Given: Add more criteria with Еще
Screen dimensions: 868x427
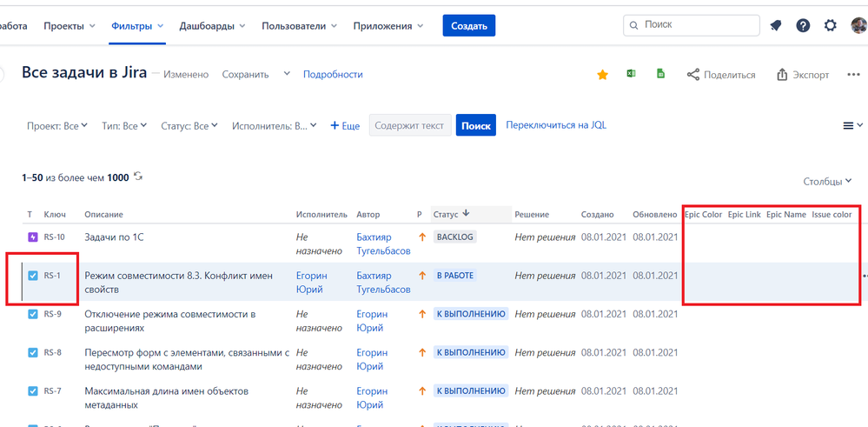Looking at the screenshot, I should [x=345, y=126].
